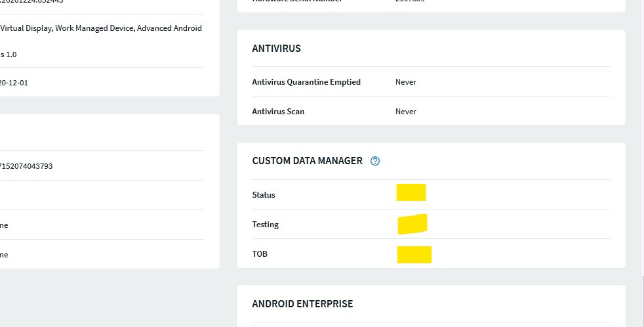Click the Status field label

click(x=264, y=195)
